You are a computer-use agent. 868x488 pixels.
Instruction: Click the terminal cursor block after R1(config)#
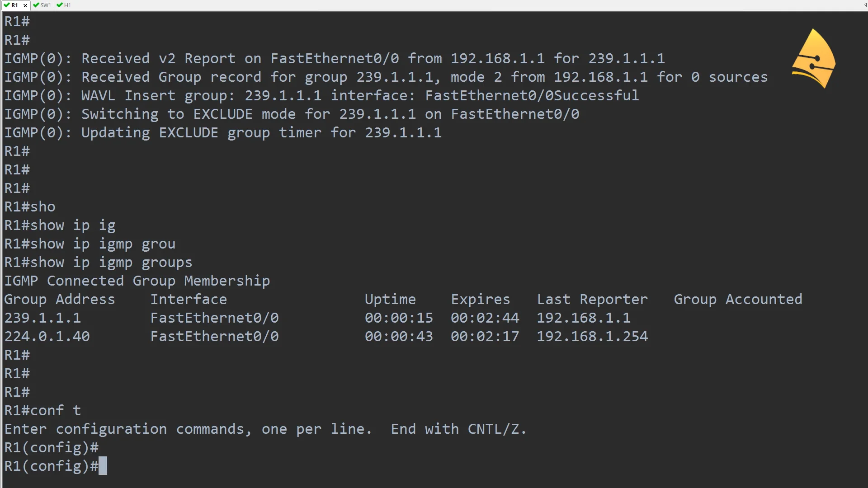[103, 466]
